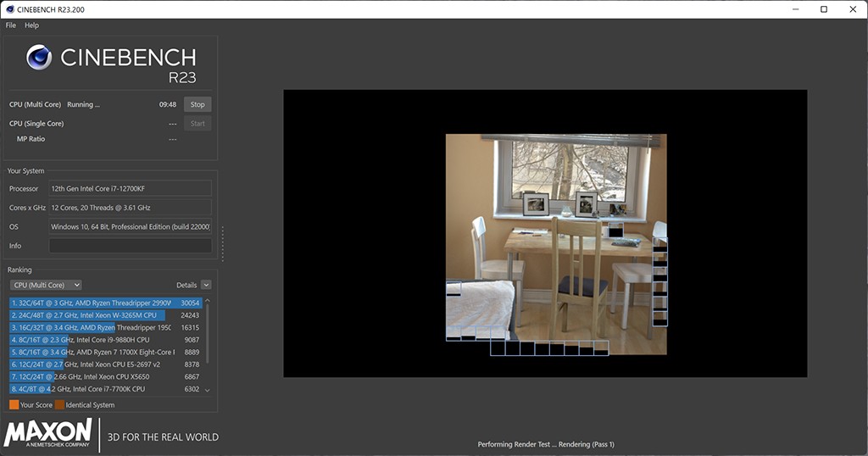Open the CPU (Multi Core) ranking dropdown

(x=46, y=285)
